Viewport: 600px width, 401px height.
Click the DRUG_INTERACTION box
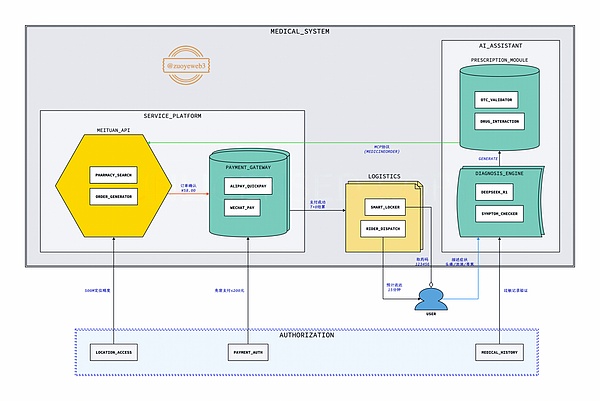tap(499, 120)
